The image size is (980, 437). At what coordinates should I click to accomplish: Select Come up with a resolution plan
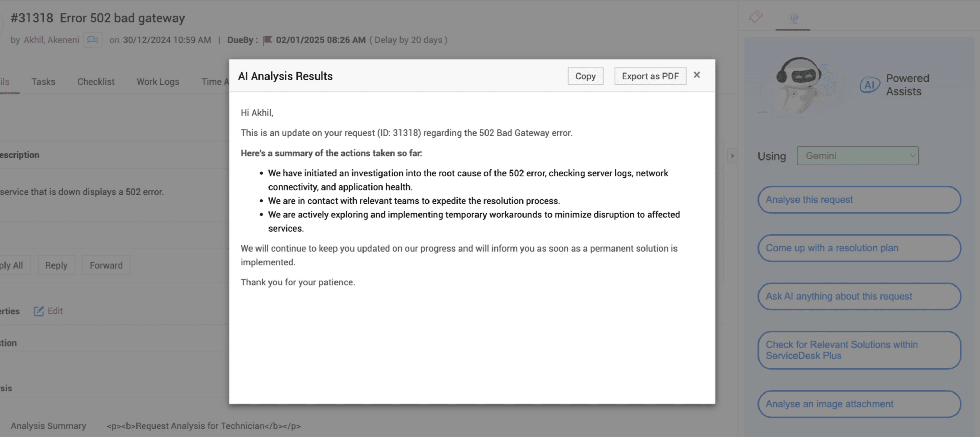point(859,248)
